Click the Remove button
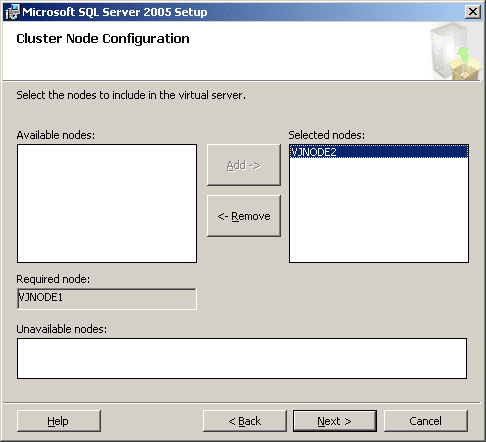The width and height of the screenshot is (486, 442). (x=244, y=216)
